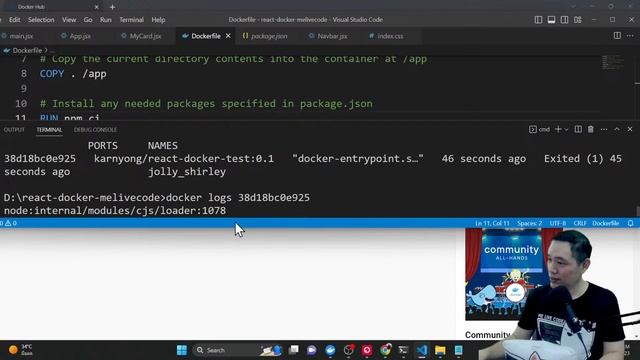Image resolution: width=640 pixels, height=360 pixels.
Task: Switch to Visual Studio Code on taskbar
Action: coord(422,350)
